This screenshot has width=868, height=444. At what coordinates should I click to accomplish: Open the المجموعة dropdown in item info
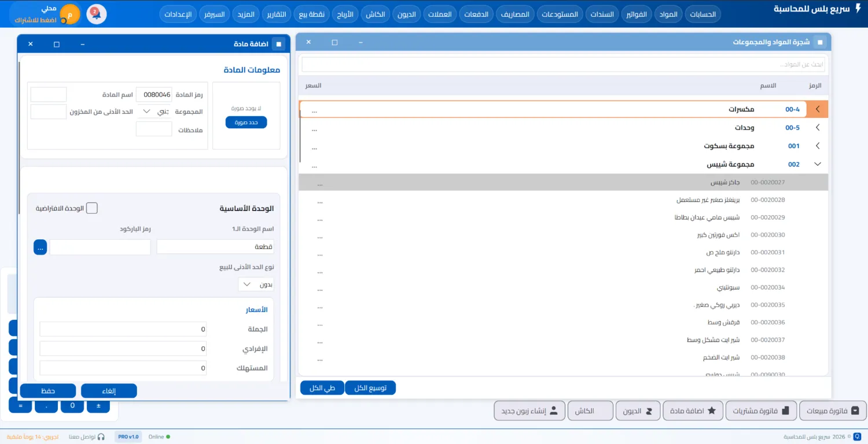pos(155,112)
